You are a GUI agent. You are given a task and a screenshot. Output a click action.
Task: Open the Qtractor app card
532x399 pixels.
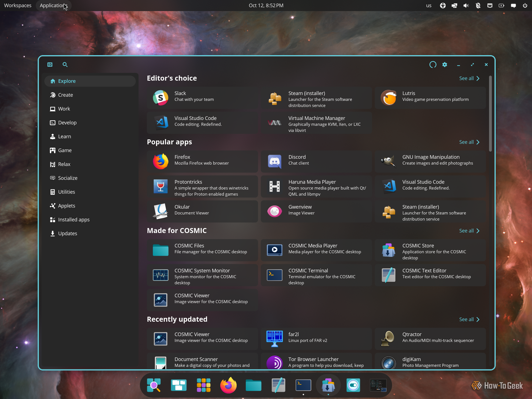coord(430,339)
